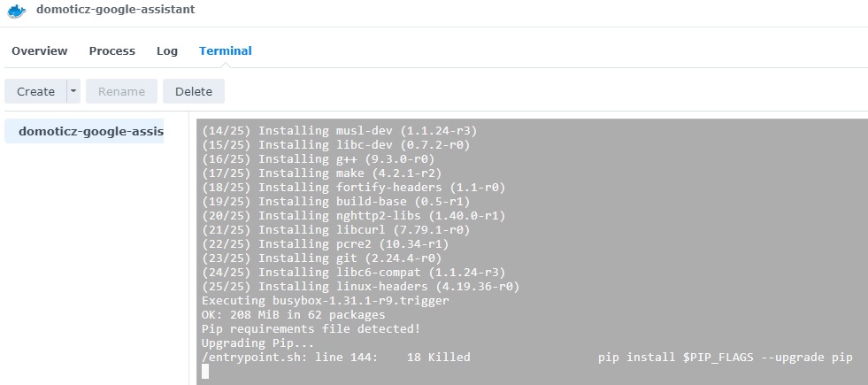Click the domoticz-google-assistant container title
868x385 pixels.
pos(116,10)
